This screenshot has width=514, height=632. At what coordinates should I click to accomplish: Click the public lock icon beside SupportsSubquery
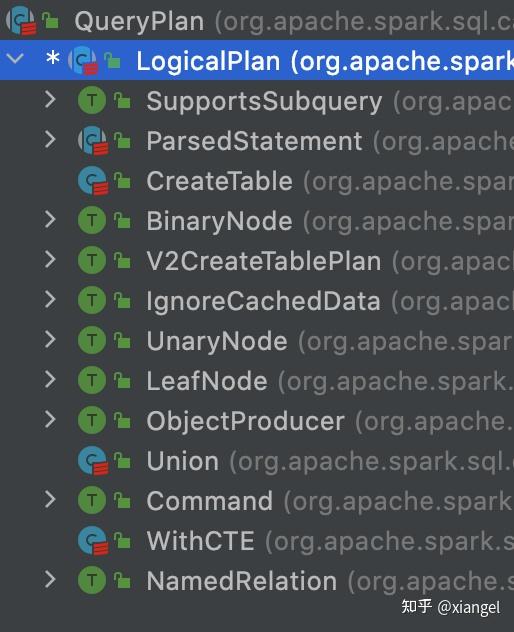coord(122,100)
